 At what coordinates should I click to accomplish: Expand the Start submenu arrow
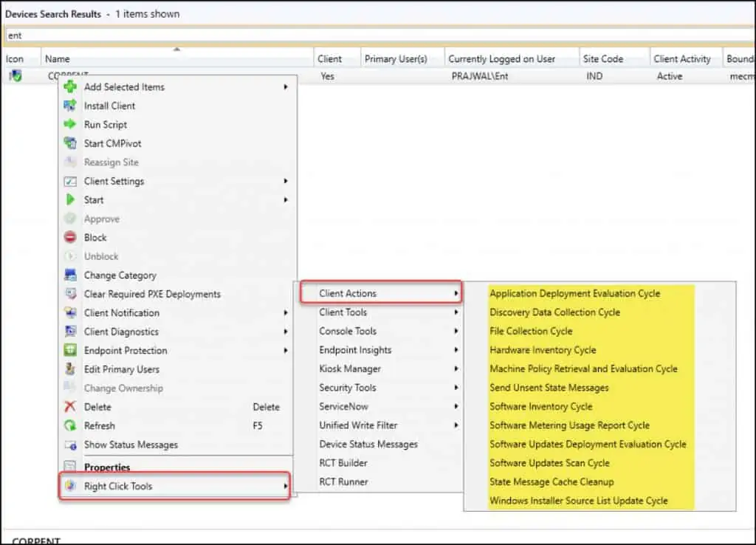286,199
